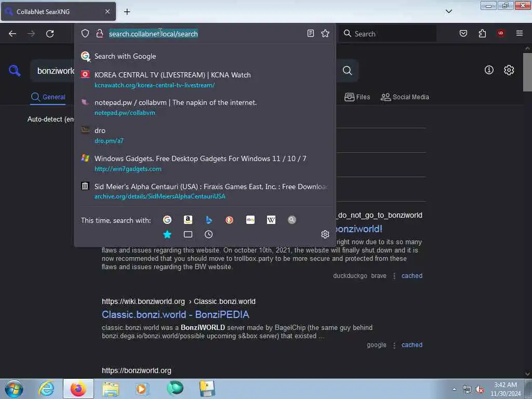Click the Firefox Search box field
The image size is (532, 399).
point(388,34)
